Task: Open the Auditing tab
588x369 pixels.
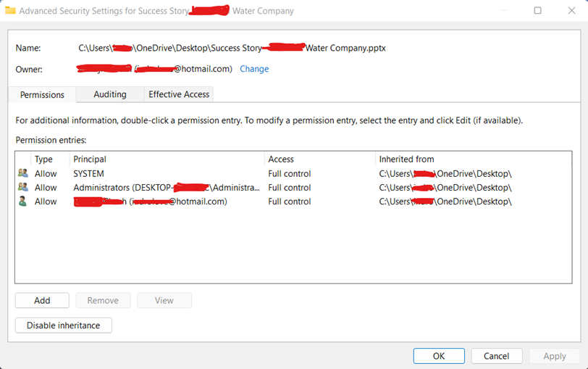Action: pyautogui.click(x=110, y=94)
